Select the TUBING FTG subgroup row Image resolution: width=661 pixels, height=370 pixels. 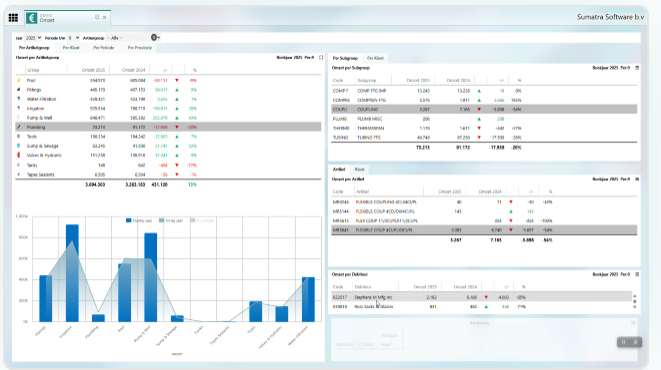pyautogui.click(x=484, y=137)
